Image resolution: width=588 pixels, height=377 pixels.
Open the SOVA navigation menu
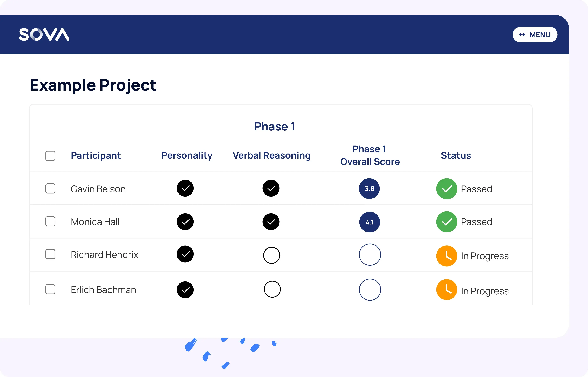(x=535, y=35)
